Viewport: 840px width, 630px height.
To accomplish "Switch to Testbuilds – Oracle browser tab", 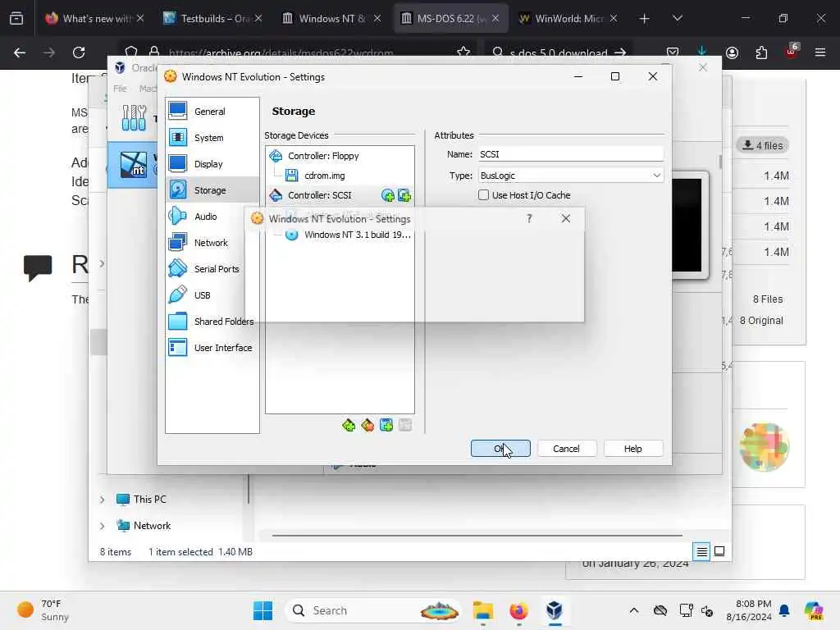I will [x=212, y=18].
